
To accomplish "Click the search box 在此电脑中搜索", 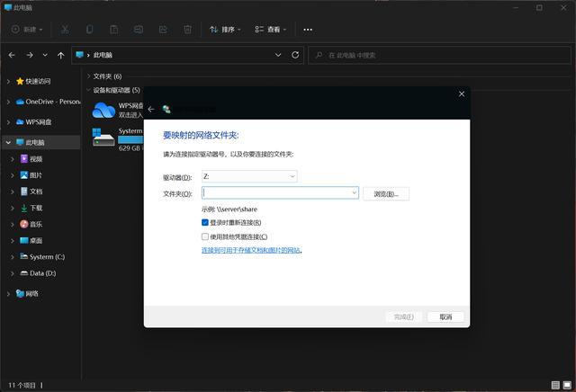I will (x=439, y=55).
